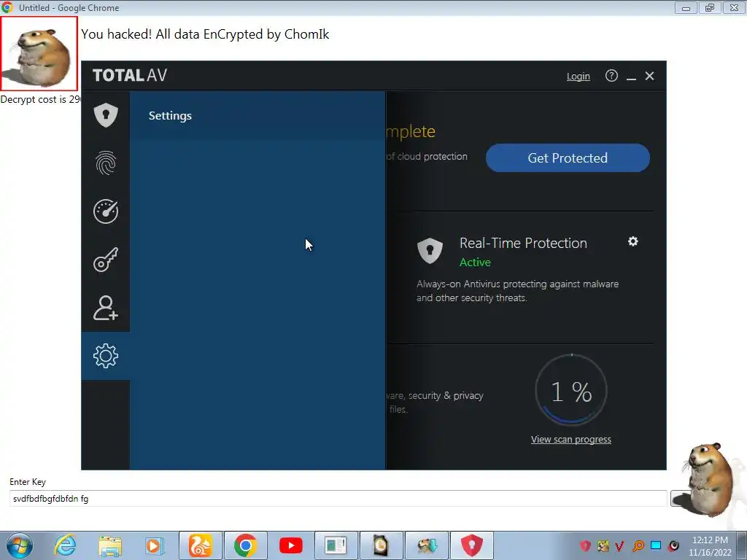The image size is (747, 560).
Task: Open Real-Time Protection gear settings
Action: pyautogui.click(x=632, y=241)
